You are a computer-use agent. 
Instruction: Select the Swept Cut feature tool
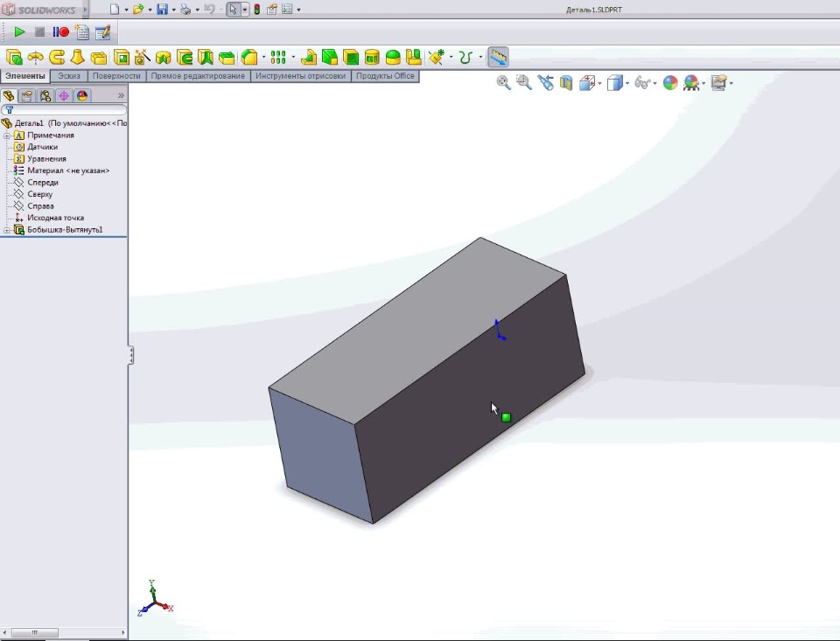click(x=185, y=57)
